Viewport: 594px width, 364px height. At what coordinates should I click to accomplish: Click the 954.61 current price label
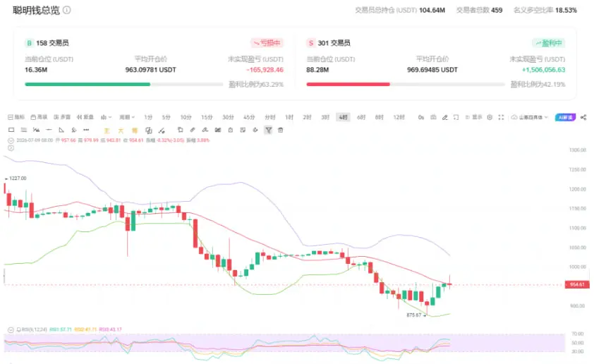click(577, 284)
